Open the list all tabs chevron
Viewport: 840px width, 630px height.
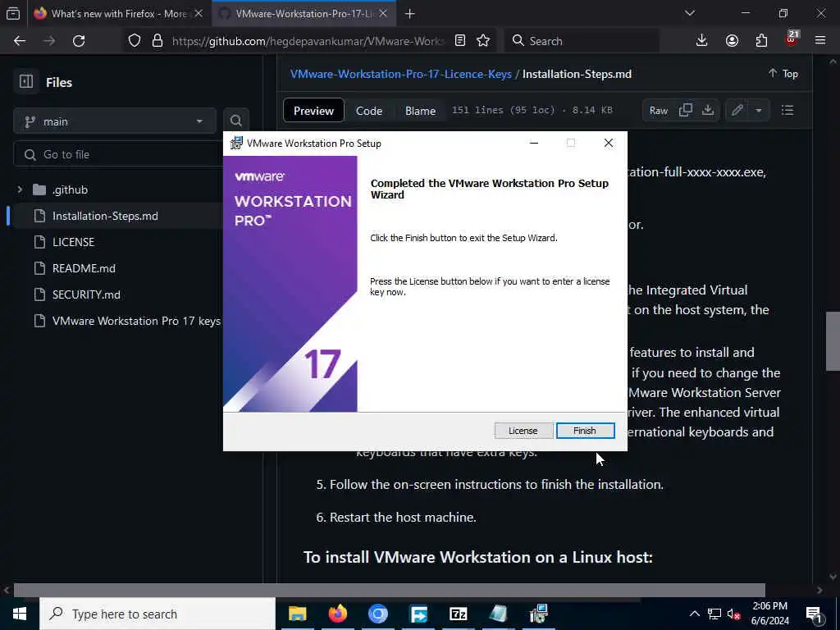tap(690, 13)
